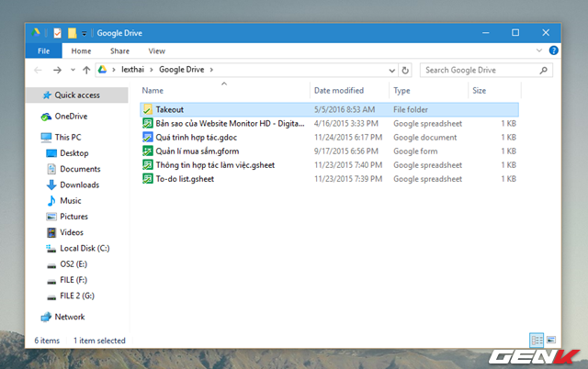Select the Quản lí mua sắm.gform icon
Viewport: 588px width, 369px height.
tap(148, 151)
